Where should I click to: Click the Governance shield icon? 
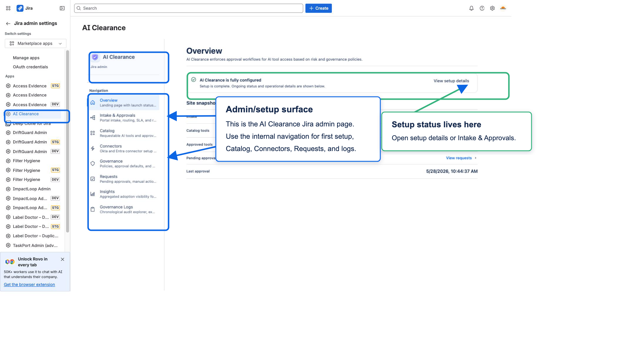click(93, 163)
